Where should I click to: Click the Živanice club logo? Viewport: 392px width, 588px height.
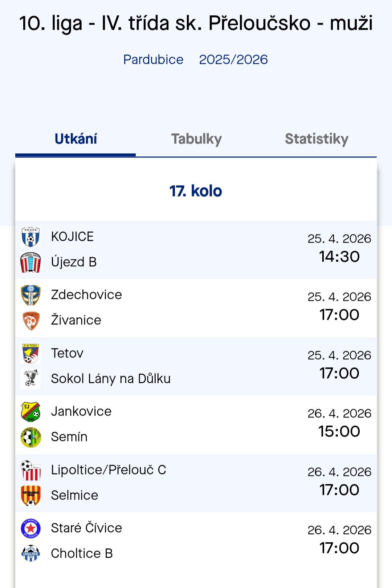click(30, 321)
